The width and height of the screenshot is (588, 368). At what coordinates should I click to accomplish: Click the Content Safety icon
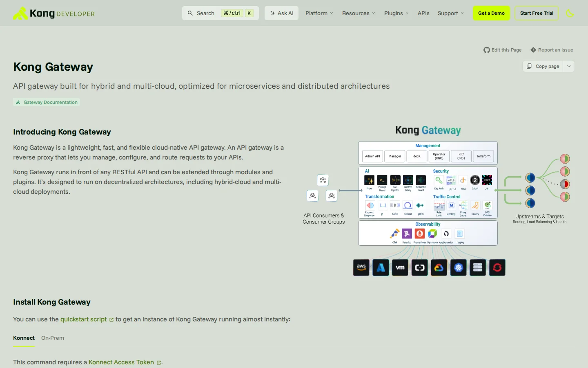pyautogui.click(x=408, y=180)
